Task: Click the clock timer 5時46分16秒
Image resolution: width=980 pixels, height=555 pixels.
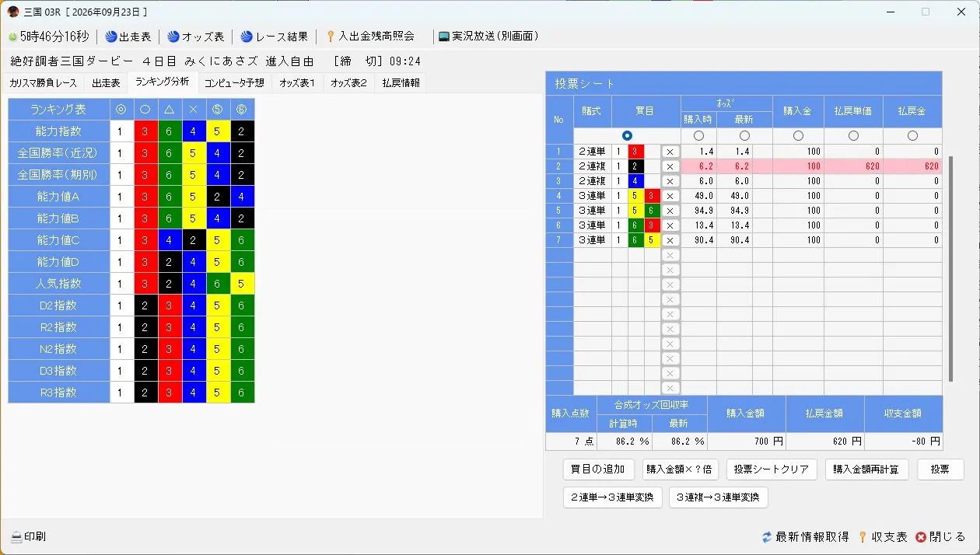Action: (49, 37)
